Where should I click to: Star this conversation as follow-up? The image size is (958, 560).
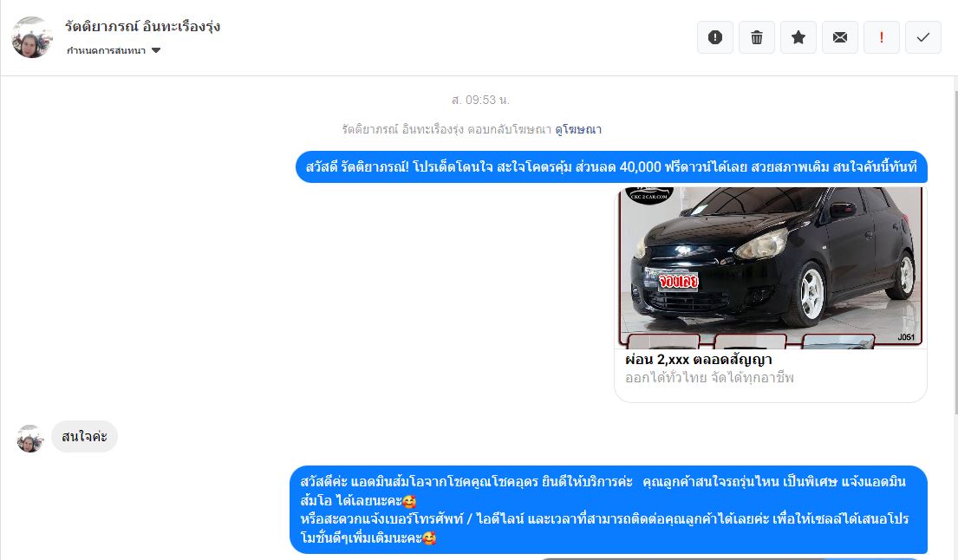pos(798,37)
